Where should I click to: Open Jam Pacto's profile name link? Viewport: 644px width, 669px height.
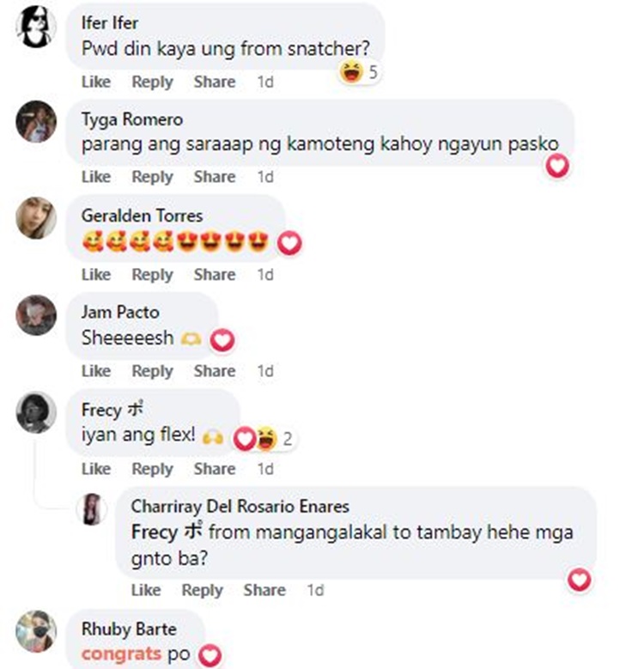point(120,312)
